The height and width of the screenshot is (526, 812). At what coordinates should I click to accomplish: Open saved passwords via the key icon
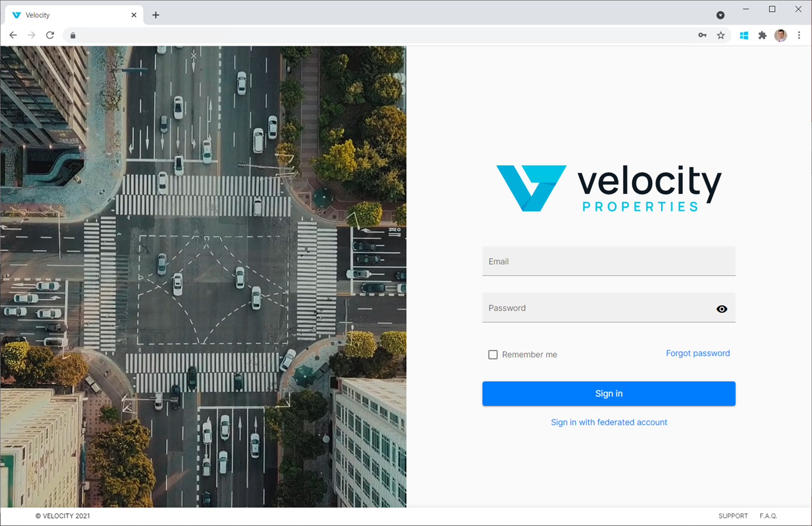[x=702, y=35]
